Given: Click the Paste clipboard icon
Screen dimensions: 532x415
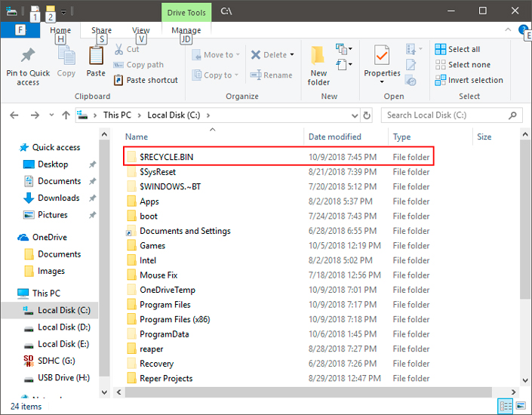Looking at the screenshot, I should click(96, 56).
